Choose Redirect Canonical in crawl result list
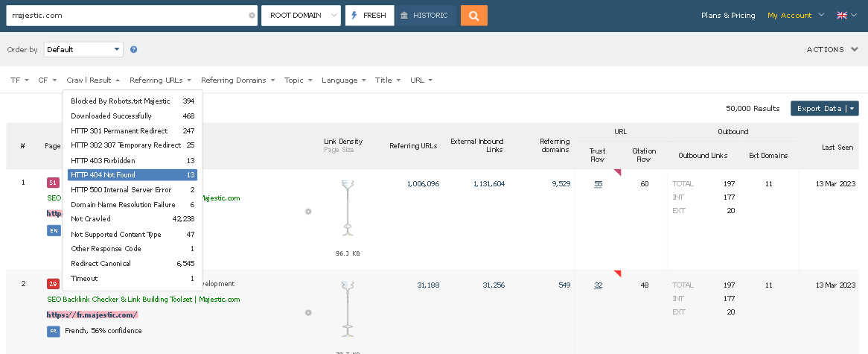The height and width of the screenshot is (354, 868). pos(132,264)
